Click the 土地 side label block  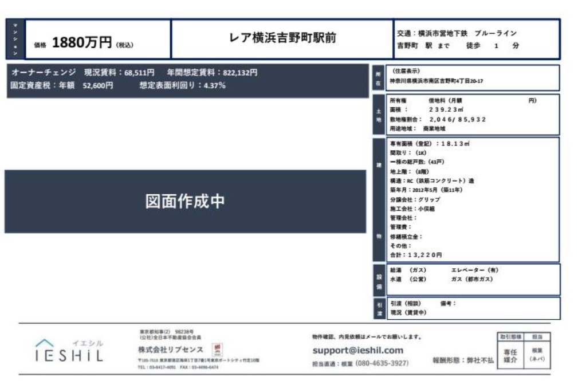378,114
